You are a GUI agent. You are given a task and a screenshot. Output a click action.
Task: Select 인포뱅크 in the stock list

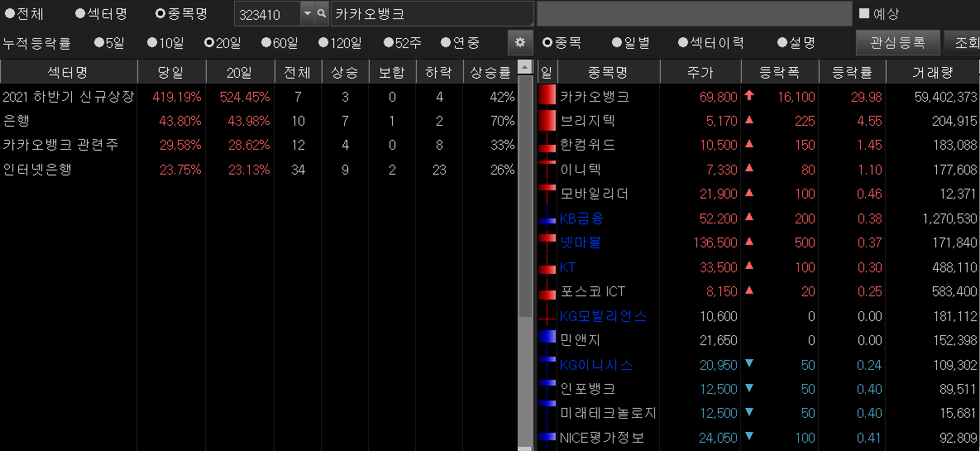[587, 388]
